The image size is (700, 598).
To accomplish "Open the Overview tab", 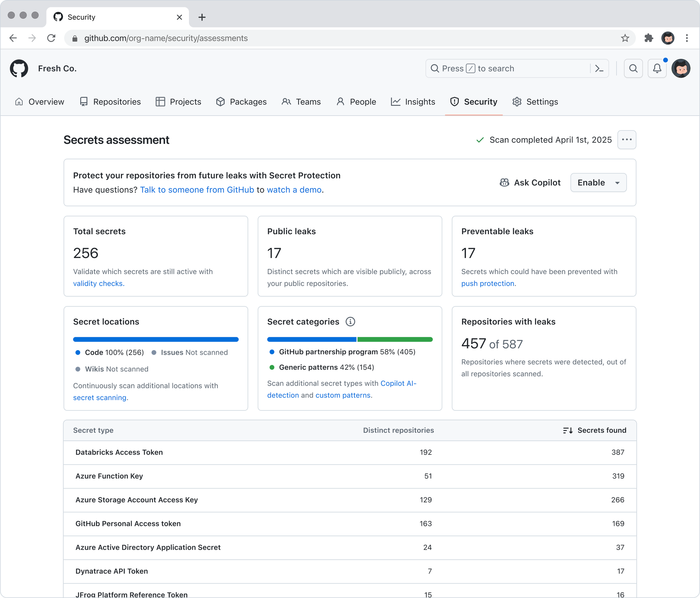I will [40, 102].
